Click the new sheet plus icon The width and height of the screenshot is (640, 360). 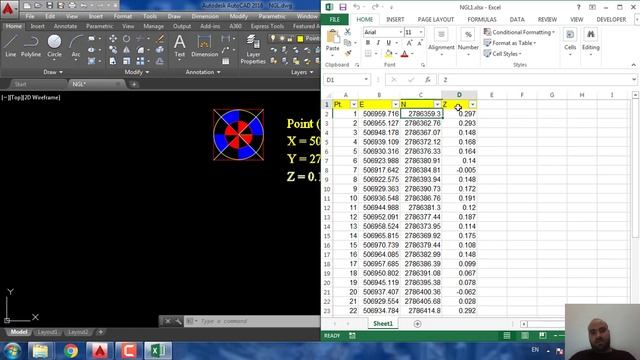tap(417, 324)
